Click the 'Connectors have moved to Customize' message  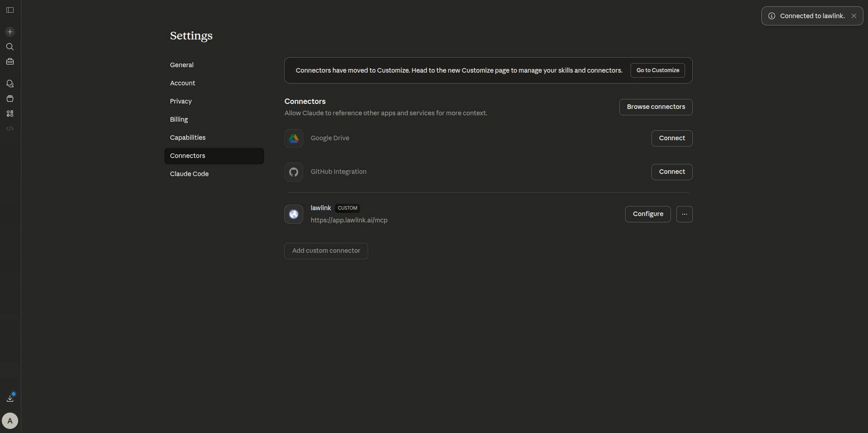pyautogui.click(x=459, y=70)
